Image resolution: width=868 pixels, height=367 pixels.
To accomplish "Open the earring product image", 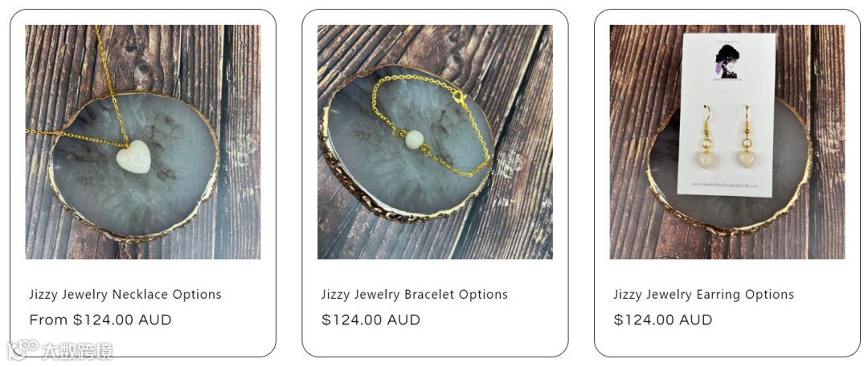I will tap(727, 141).
